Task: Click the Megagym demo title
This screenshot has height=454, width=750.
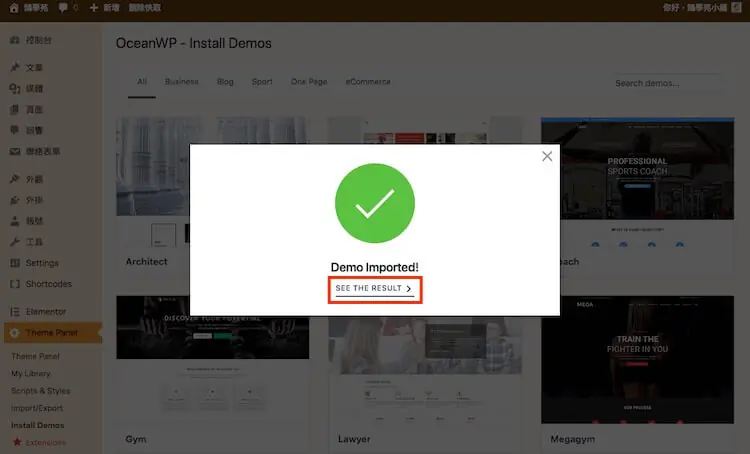Action: click(573, 439)
